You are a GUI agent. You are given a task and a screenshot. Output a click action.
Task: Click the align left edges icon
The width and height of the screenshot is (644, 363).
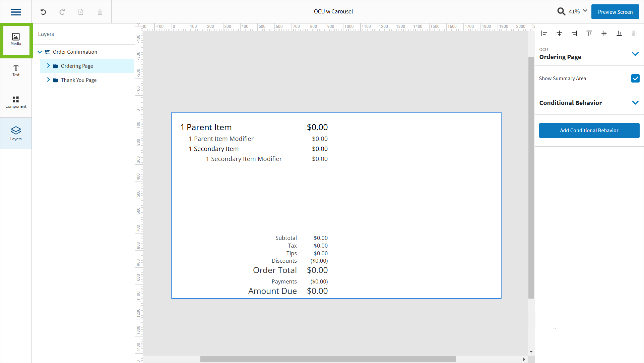(x=544, y=33)
